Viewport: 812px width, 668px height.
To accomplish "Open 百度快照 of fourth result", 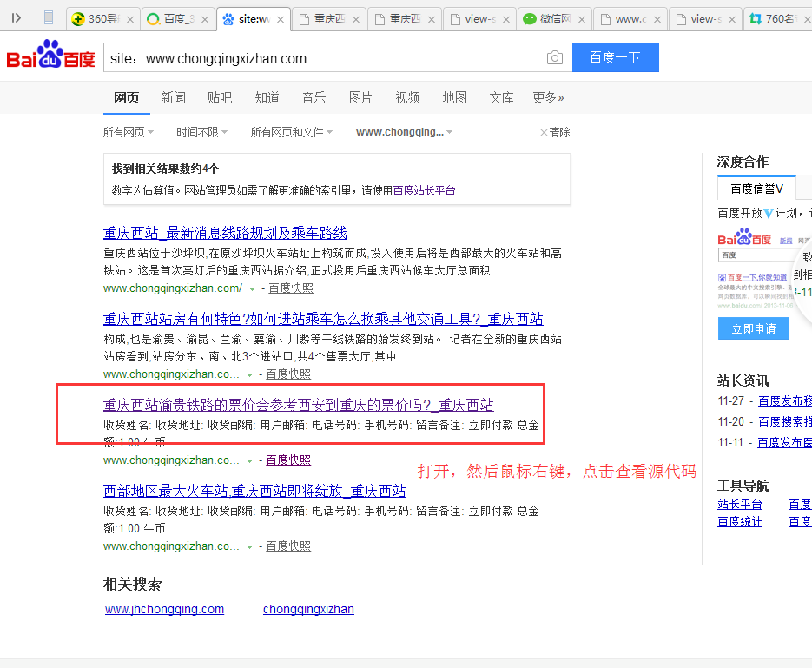I will point(288,546).
